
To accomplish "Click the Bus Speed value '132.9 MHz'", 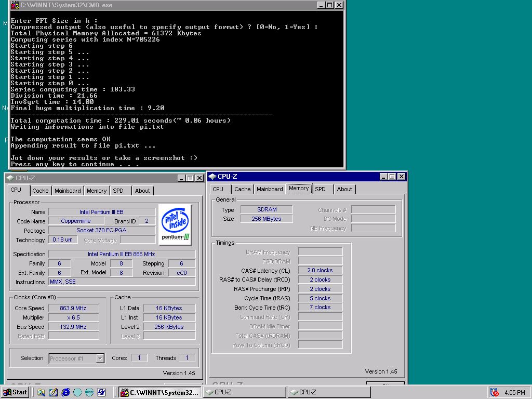I will 74,327.
